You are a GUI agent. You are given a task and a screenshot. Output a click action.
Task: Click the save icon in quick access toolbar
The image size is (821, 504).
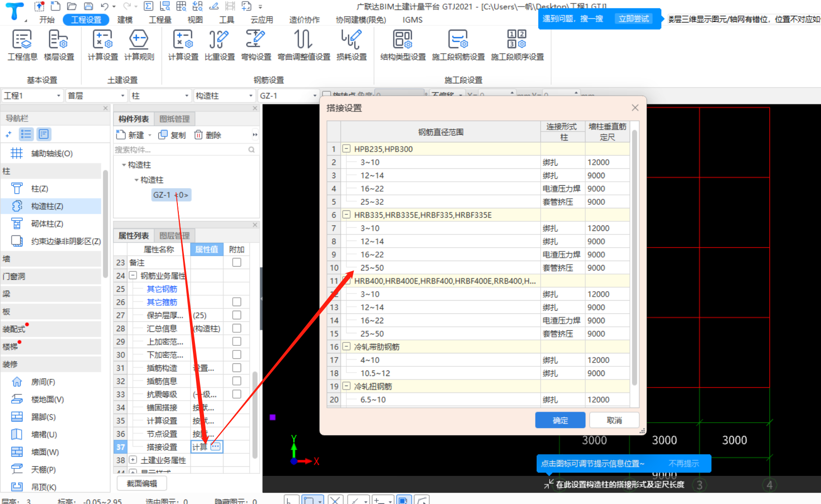(88, 6)
